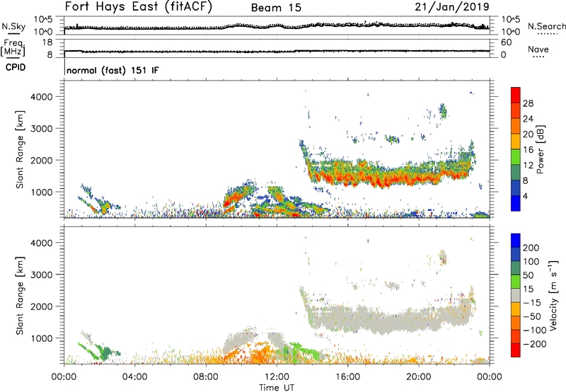Click the 'Velocity [m s-1]' colorbar label

point(553,295)
